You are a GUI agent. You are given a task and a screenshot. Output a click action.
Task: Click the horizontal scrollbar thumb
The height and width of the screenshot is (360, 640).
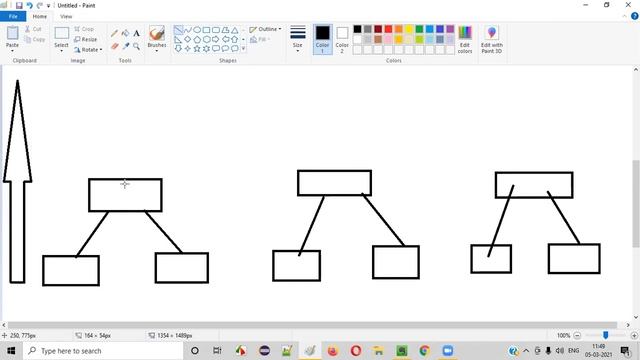click(x=313, y=325)
